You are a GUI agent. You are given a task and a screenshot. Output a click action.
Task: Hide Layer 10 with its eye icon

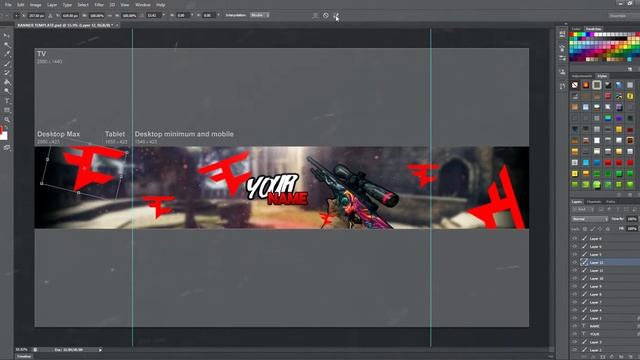point(575,278)
